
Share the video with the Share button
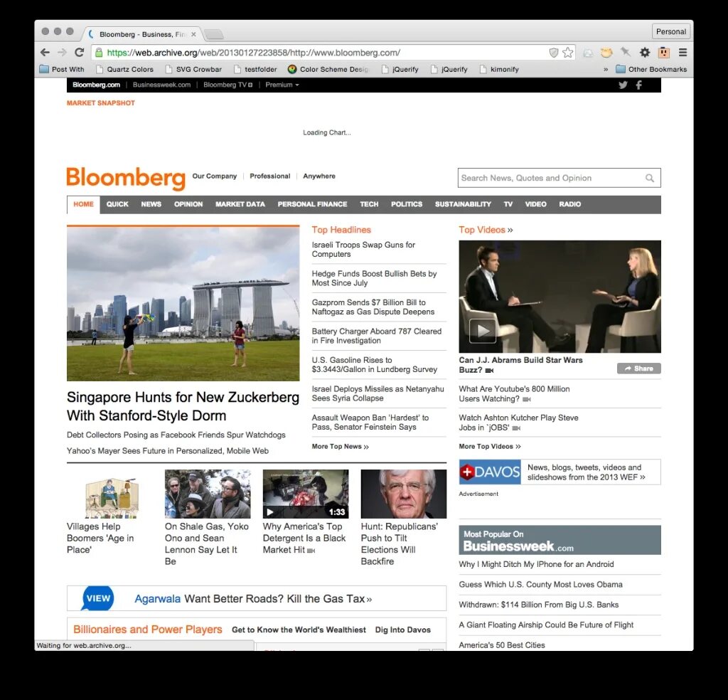tap(639, 368)
